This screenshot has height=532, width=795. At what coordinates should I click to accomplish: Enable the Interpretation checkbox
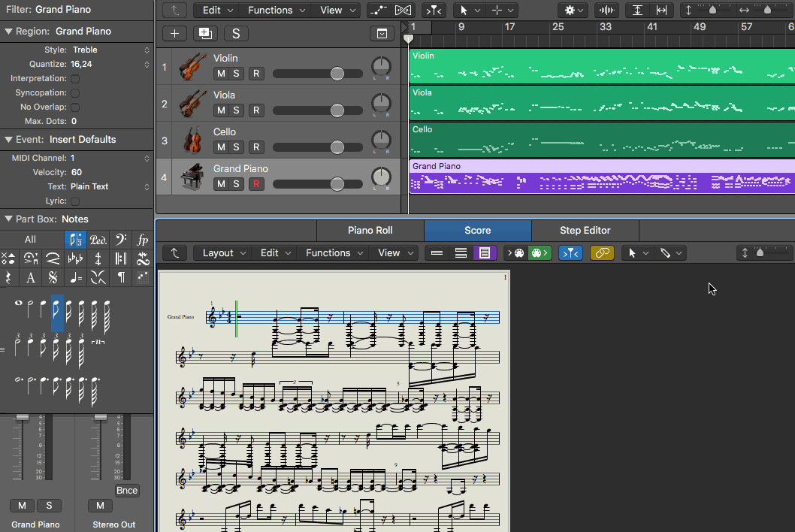click(76, 79)
